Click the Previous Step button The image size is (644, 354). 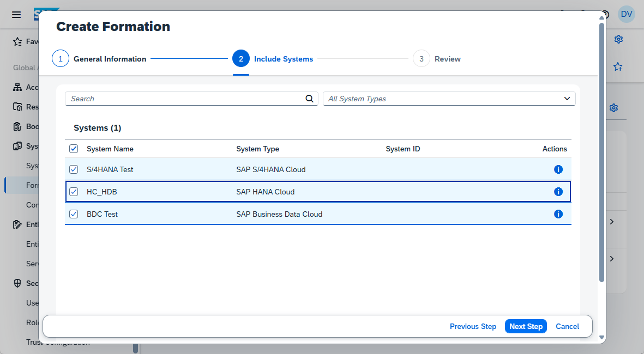(473, 327)
